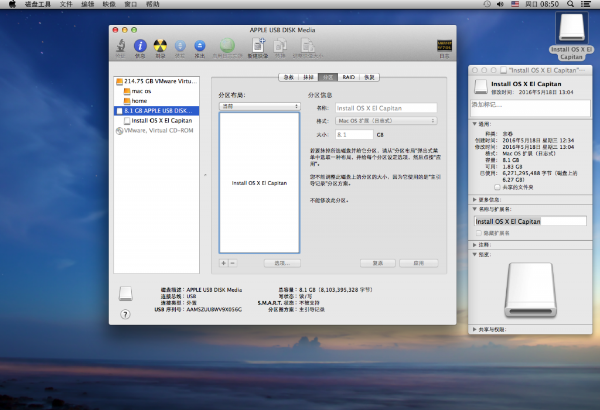Open the partition layout dropdown
The height and width of the screenshot is (410, 600).
pos(259,106)
